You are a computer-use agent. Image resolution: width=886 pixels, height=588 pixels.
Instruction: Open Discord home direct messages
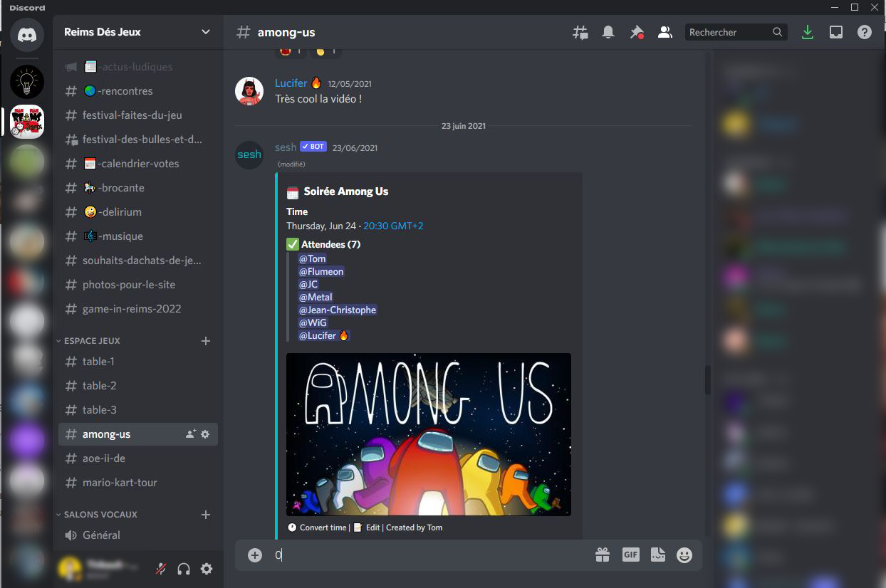coord(27,35)
